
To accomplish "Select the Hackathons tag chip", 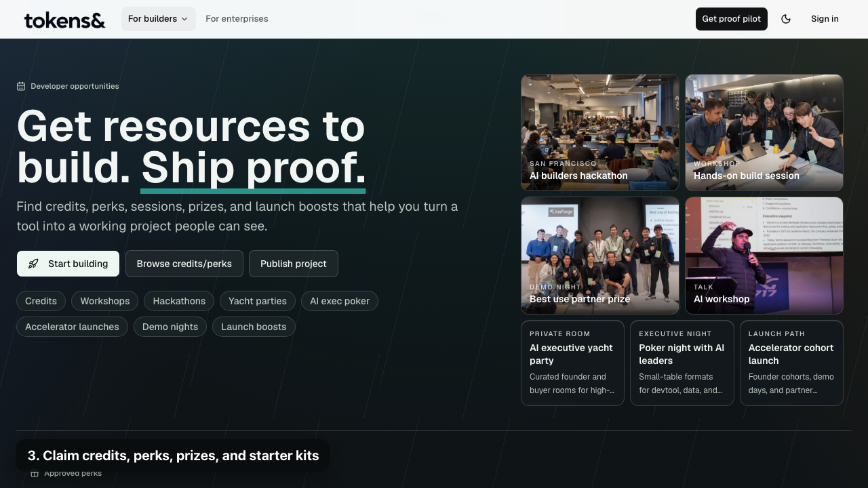I will tap(179, 301).
